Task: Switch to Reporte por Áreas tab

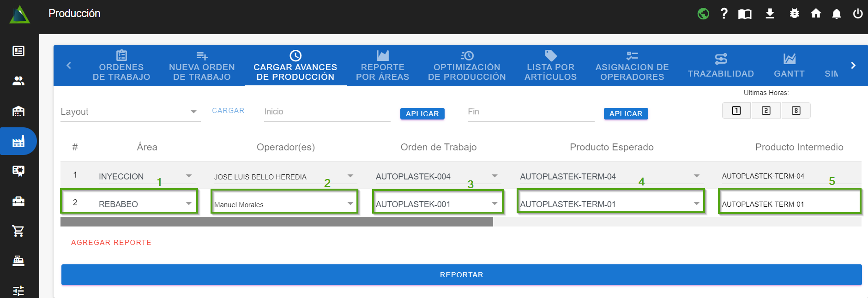Action: click(x=382, y=66)
